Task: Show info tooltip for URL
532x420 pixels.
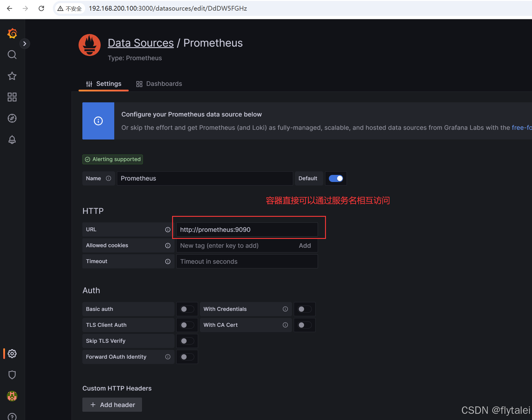Action: (168, 229)
